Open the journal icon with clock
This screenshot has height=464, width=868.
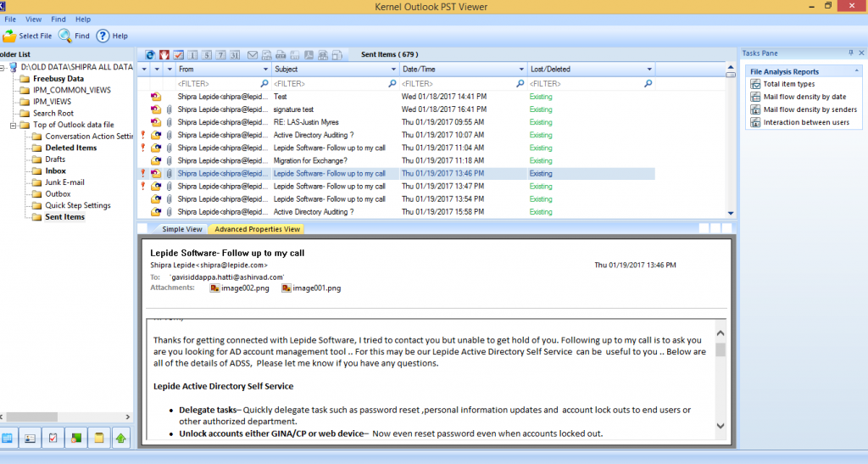coord(75,438)
